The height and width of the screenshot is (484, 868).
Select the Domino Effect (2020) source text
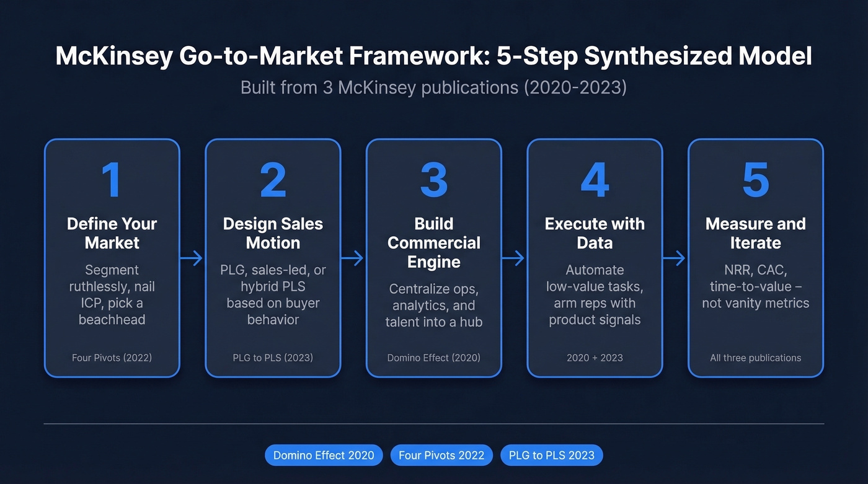433,358
